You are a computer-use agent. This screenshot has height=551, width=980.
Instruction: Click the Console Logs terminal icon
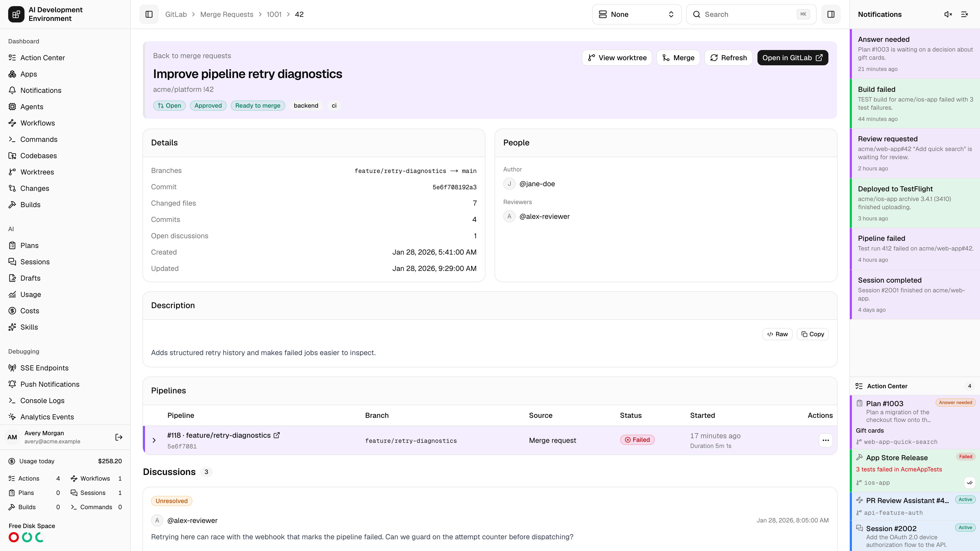[x=12, y=400]
